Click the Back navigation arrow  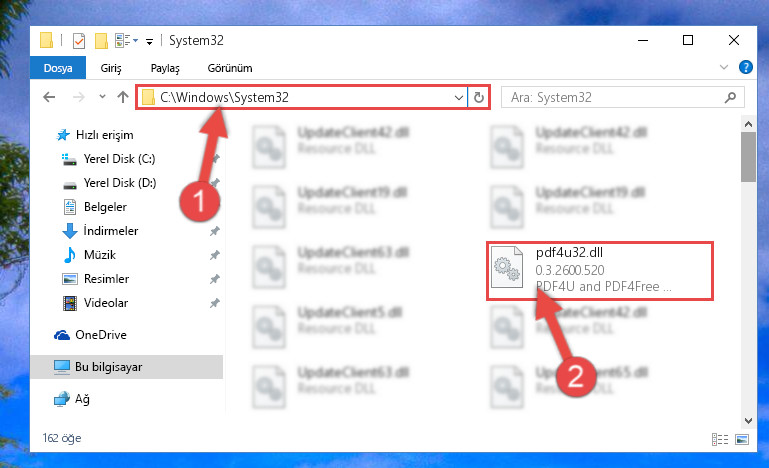click(49, 97)
